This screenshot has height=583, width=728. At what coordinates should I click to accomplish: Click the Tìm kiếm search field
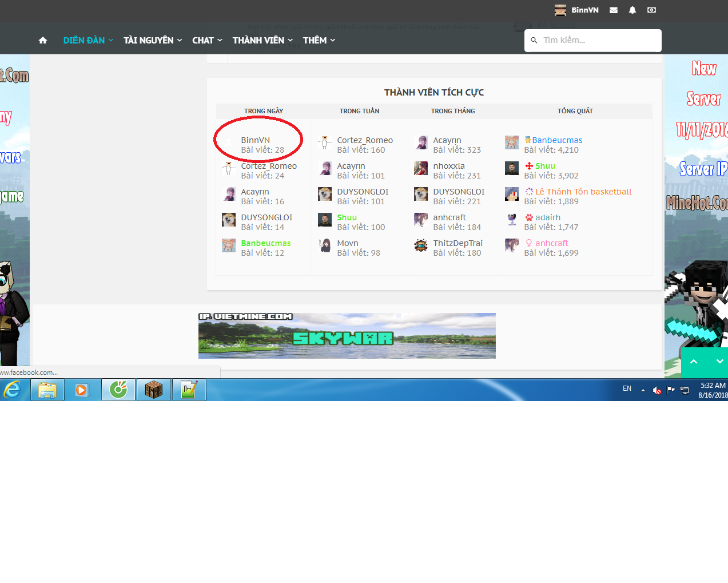tap(593, 40)
